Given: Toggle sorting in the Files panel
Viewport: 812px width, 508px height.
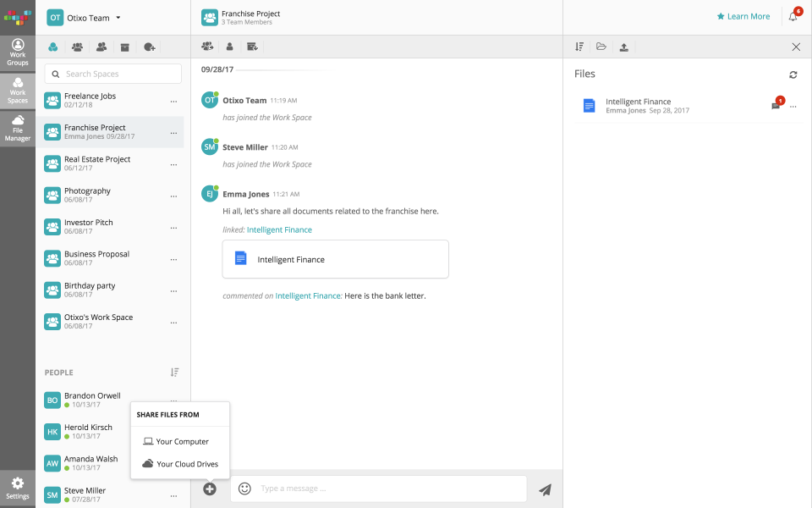Looking at the screenshot, I should tap(579, 47).
